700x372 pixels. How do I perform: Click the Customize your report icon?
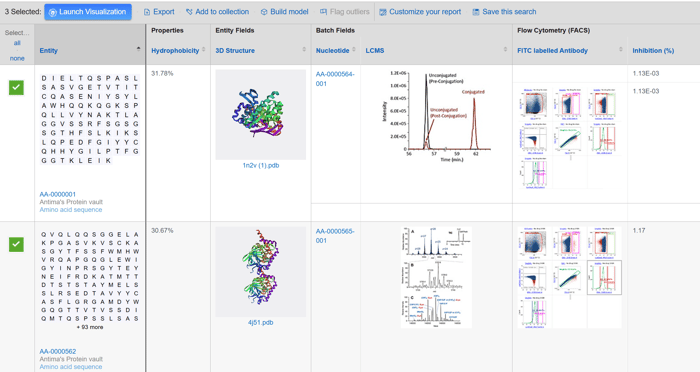click(x=383, y=12)
